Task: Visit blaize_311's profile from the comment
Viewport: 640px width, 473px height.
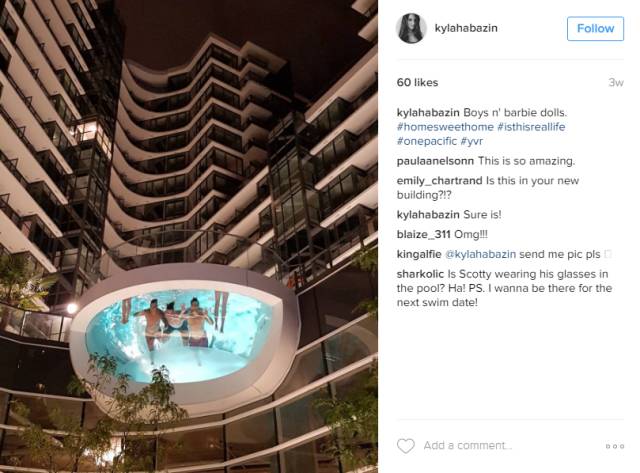Action: pos(423,235)
